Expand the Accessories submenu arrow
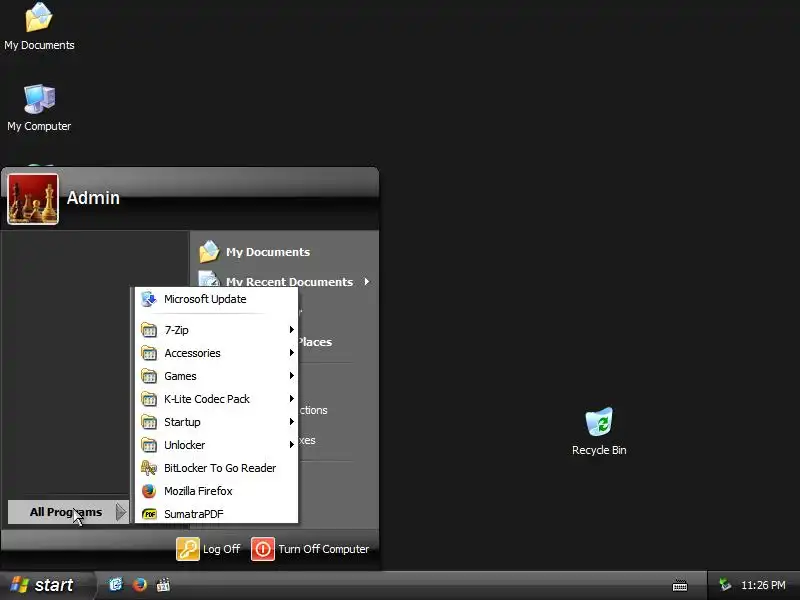Image resolution: width=800 pixels, height=600 pixels. coord(291,353)
